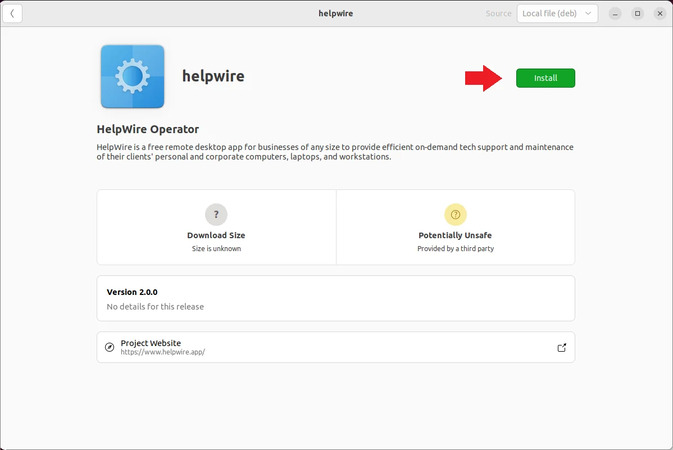Click the 'No details for this release' text
673x450 pixels.
(155, 307)
